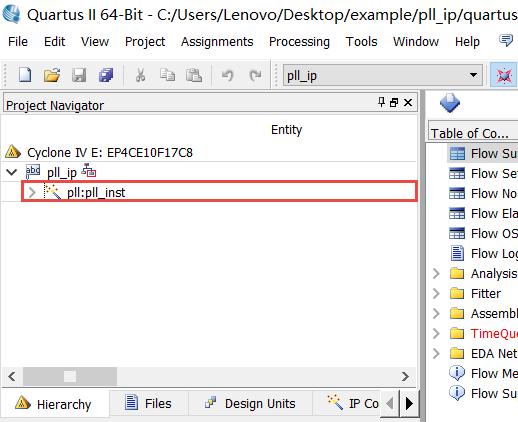Open the Flow Settings report
This screenshot has height=422, width=518.
[483, 173]
